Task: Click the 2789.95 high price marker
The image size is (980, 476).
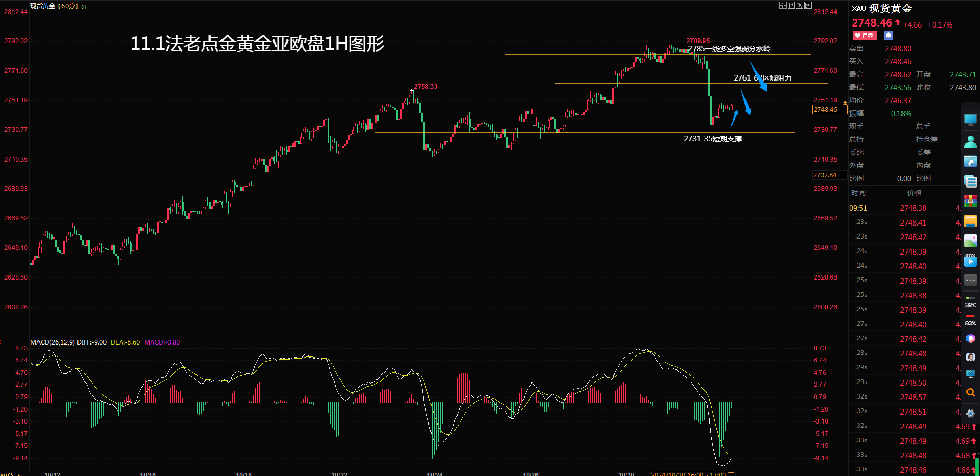Action: (x=698, y=41)
